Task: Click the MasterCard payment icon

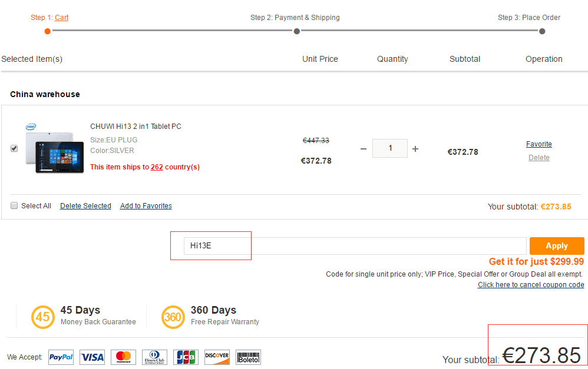Action: click(x=123, y=357)
